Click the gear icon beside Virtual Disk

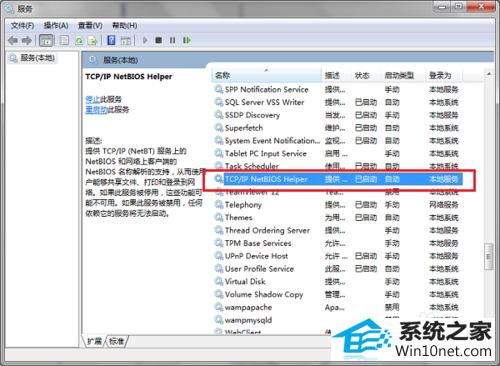pyautogui.click(x=219, y=281)
